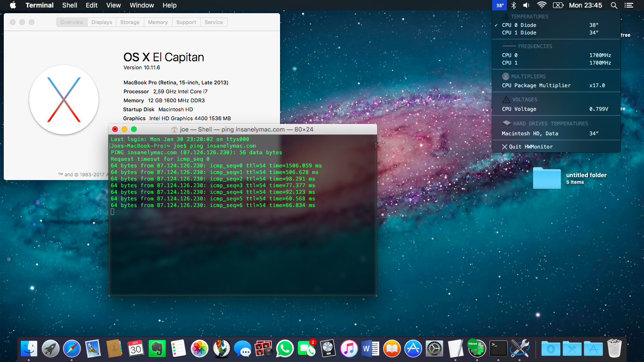
Task: Select CPU Voltage 0.799V item
Action: 556,109
